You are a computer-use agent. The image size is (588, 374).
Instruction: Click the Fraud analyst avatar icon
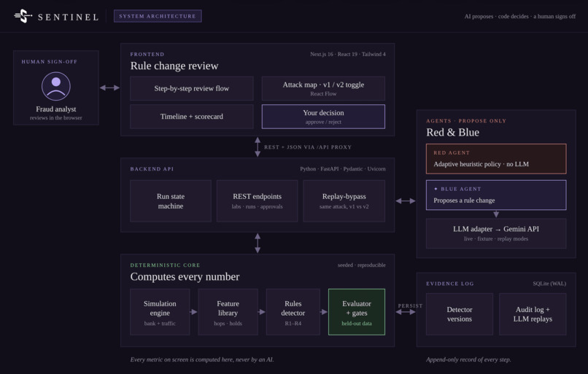[56, 86]
